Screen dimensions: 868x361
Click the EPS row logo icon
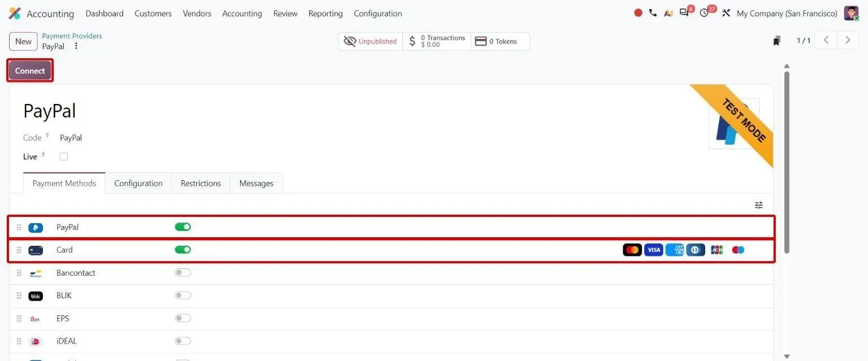pyautogui.click(x=36, y=319)
